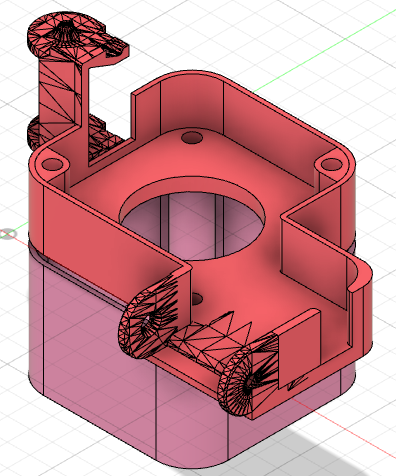
Task: Select the meshed round cap atop lever
Action: click(67, 35)
